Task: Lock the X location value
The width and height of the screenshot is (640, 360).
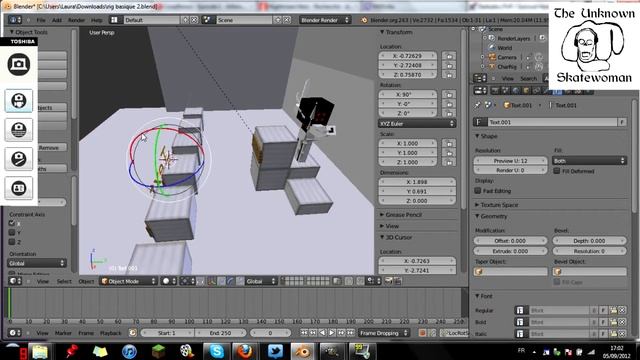Action: tap(449, 56)
